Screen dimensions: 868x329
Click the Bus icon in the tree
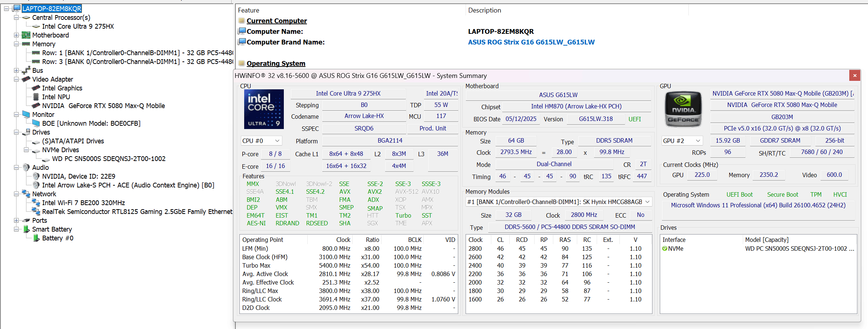[26, 70]
